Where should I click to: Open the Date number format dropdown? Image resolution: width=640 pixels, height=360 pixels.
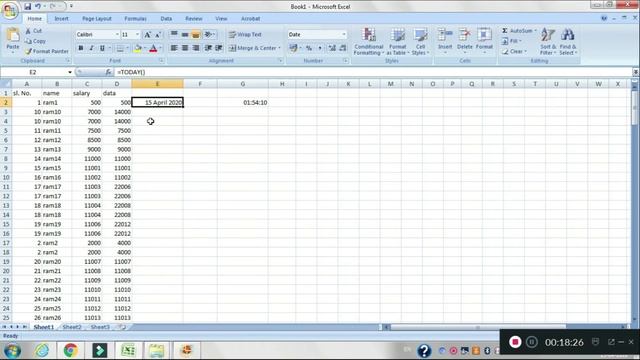[x=344, y=35]
